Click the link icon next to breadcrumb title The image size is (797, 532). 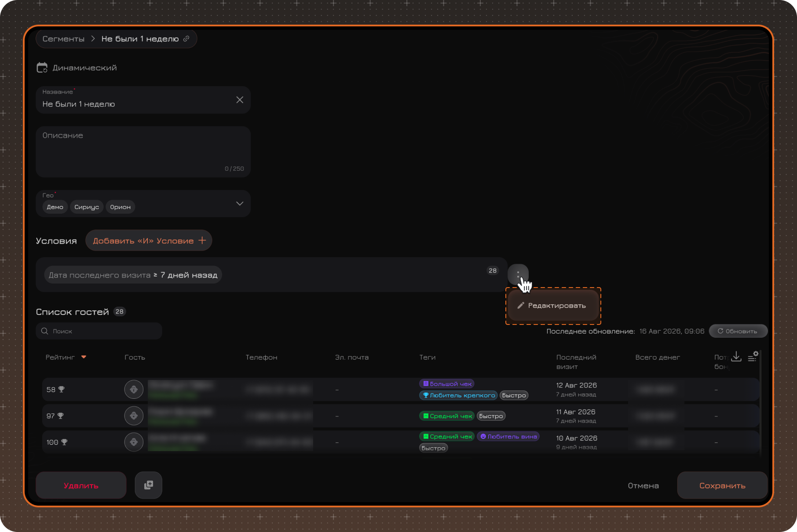[186, 39]
